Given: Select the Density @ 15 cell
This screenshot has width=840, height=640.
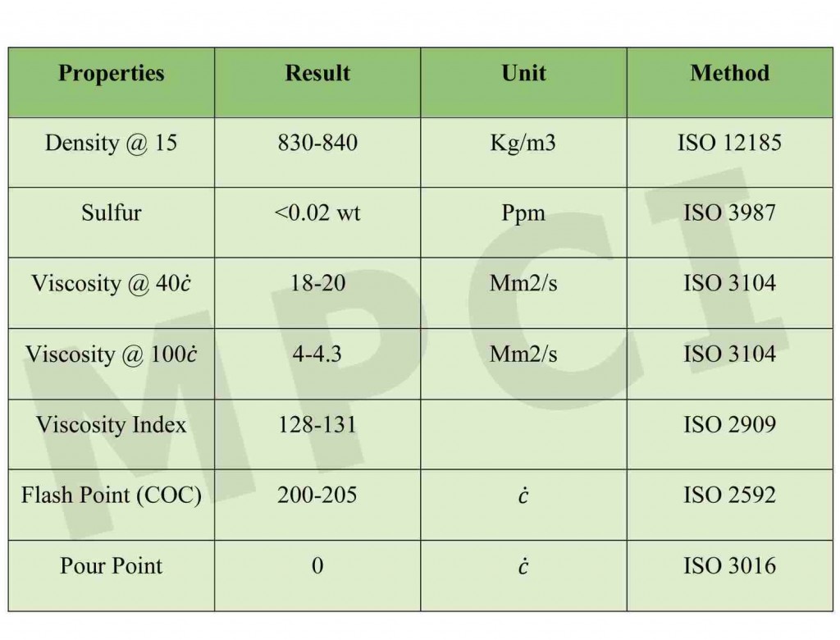Looking at the screenshot, I should click(x=112, y=144).
